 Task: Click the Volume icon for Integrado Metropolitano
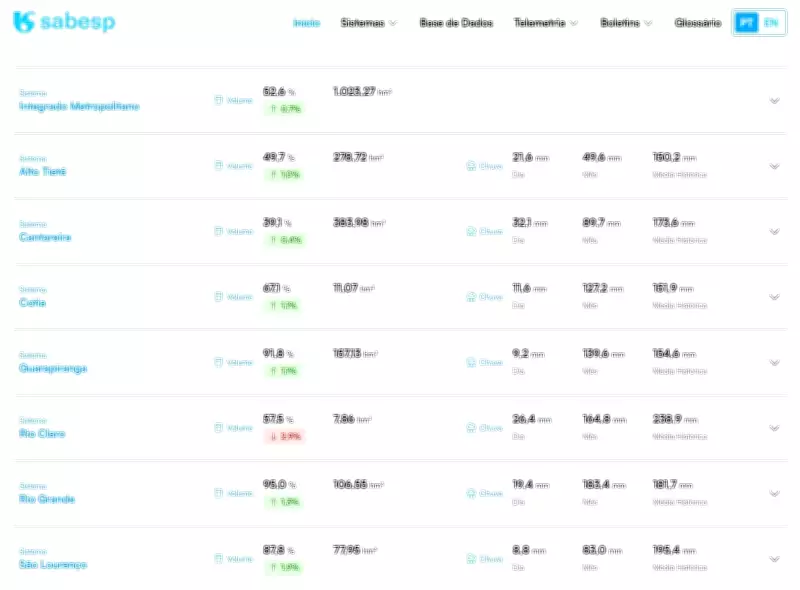(218, 100)
